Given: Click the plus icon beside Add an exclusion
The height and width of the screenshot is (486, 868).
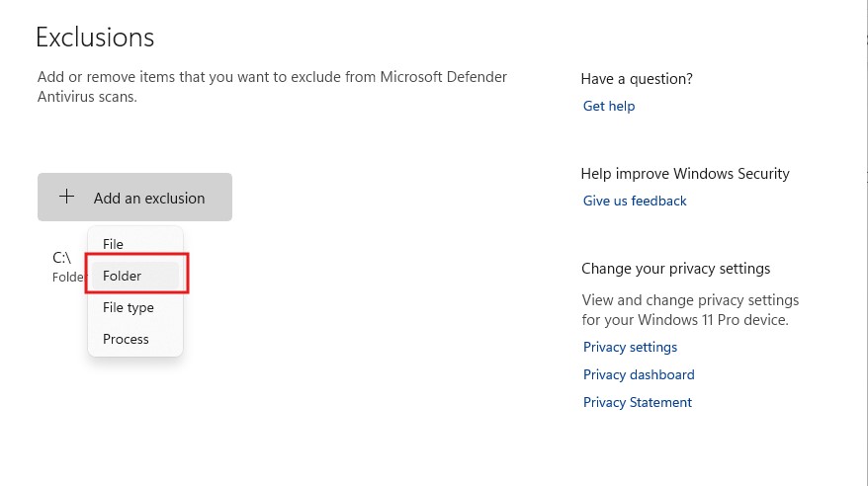Looking at the screenshot, I should (66, 197).
